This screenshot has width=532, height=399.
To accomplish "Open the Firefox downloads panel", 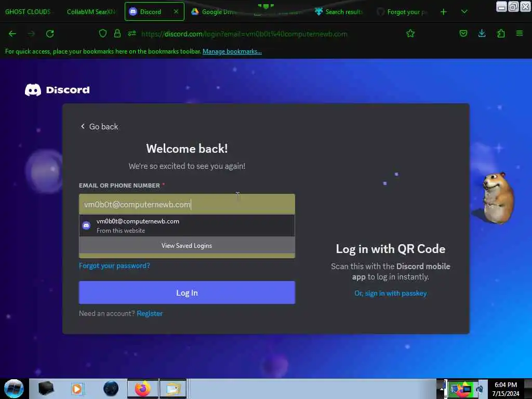I will point(482,33).
